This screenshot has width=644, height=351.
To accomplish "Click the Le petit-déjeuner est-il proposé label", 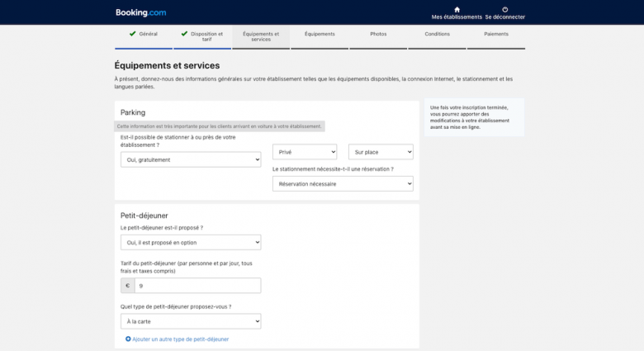I will pyautogui.click(x=161, y=228).
